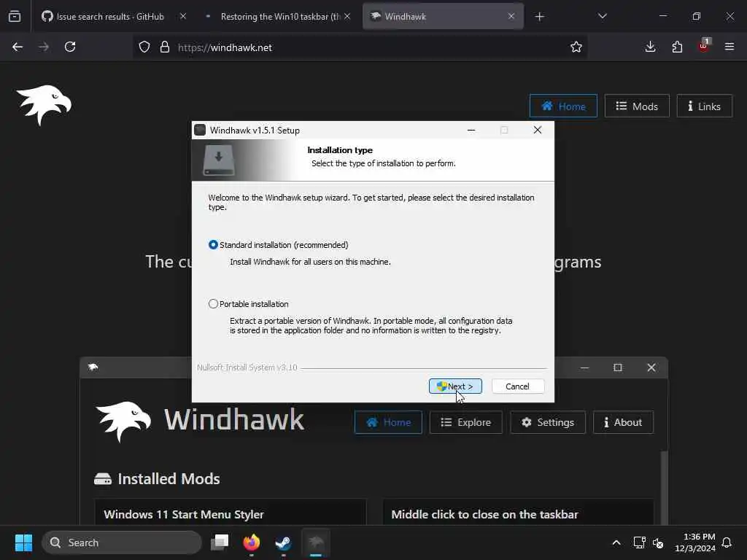The width and height of the screenshot is (747, 560).
Task: Open a new browser tab
Action: 539,17
